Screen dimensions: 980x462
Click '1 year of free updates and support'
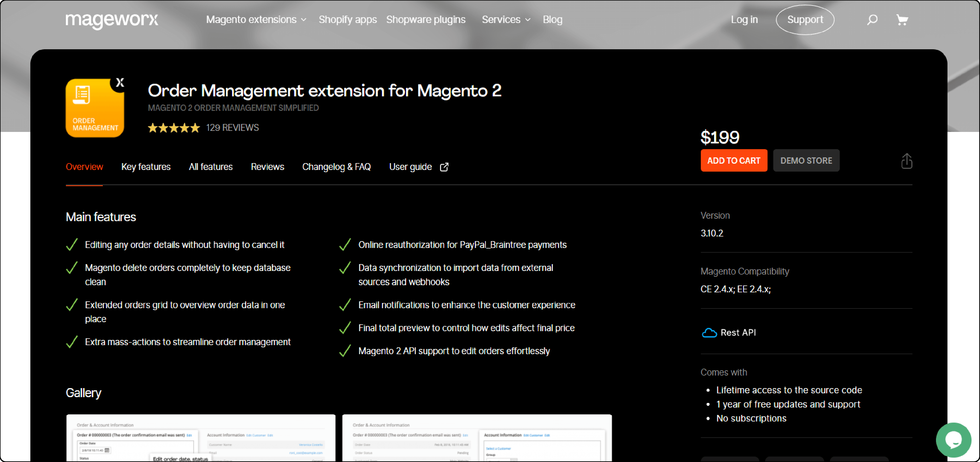(x=788, y=404)
